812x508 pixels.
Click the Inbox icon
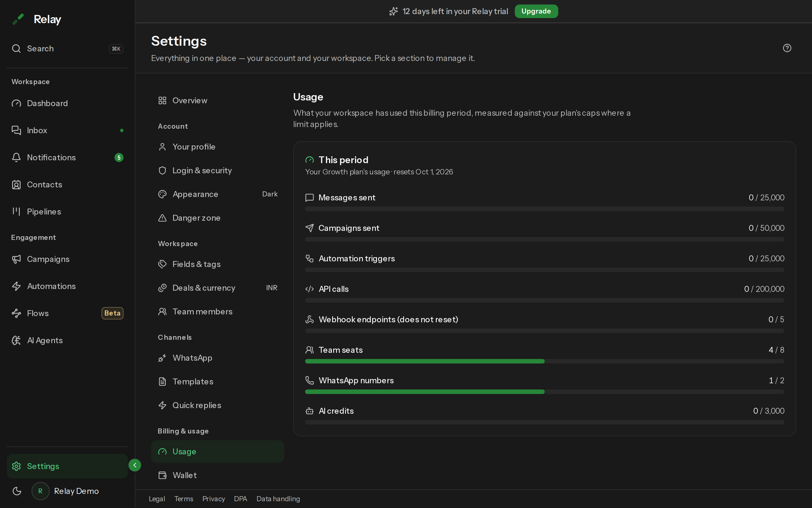(16, 130)
